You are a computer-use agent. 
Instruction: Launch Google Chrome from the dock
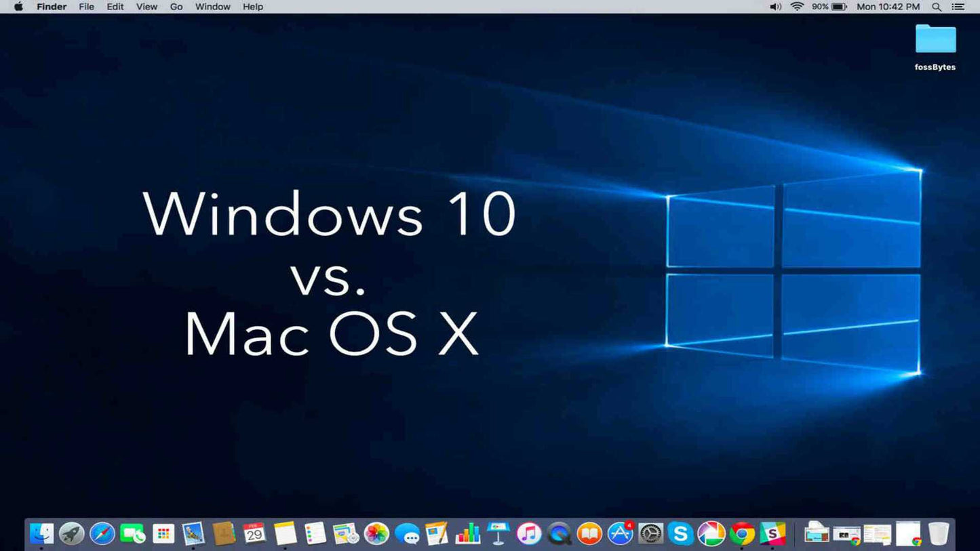click(x=742, y=533)
